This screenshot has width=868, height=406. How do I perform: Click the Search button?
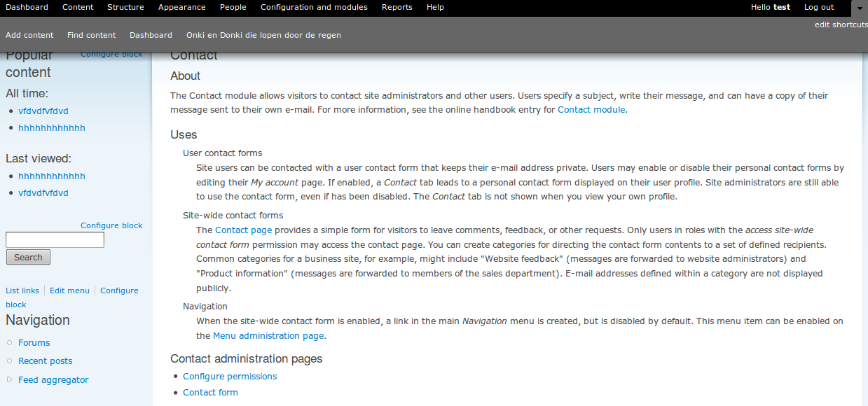(x=28, y=257)
